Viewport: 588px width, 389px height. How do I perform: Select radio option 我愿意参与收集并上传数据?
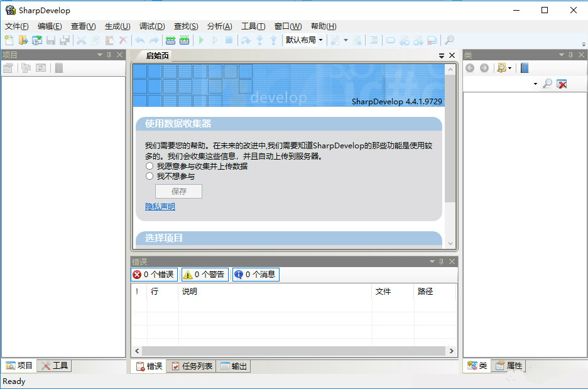150,166
